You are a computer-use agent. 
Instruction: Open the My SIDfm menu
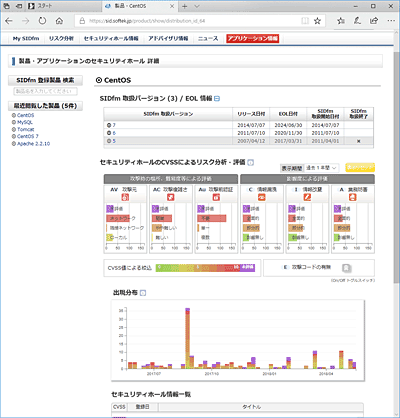click(26, 39)
